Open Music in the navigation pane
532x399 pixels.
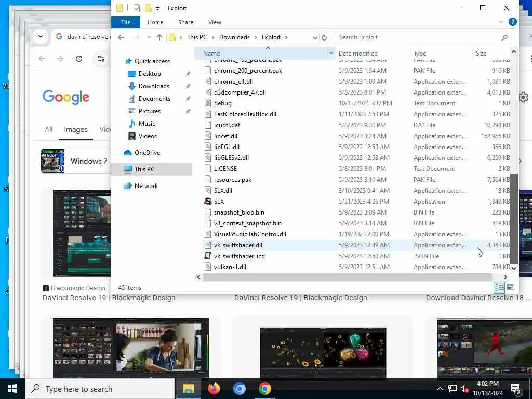(x=147, y=124)
